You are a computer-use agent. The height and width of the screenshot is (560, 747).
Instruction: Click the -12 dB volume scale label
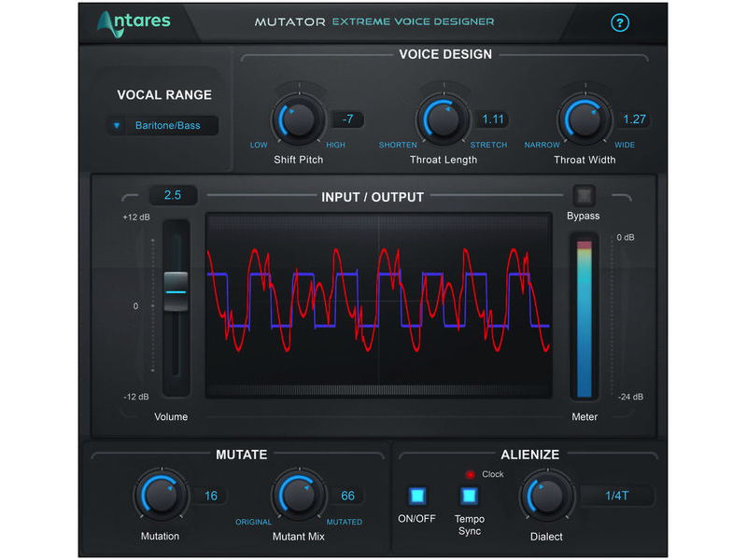click(x=136, y=397)
